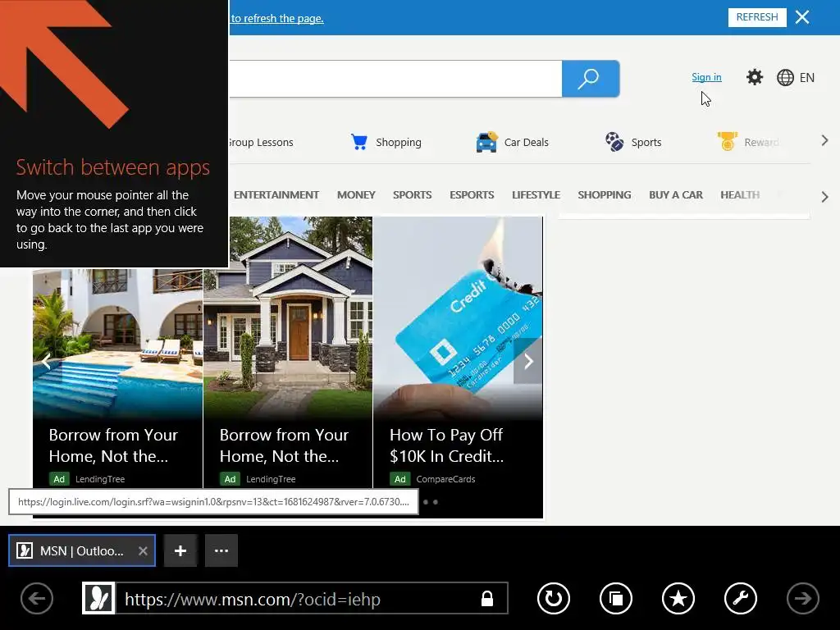Click the 'to refresh the page' link
840x630 pixels.
pyautogui.click(x=277, y=18)
